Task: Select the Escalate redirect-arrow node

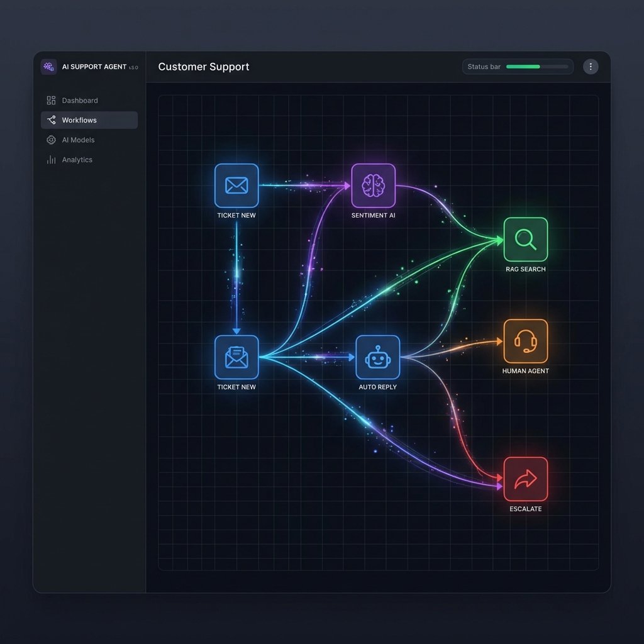Action: (526, 478)
